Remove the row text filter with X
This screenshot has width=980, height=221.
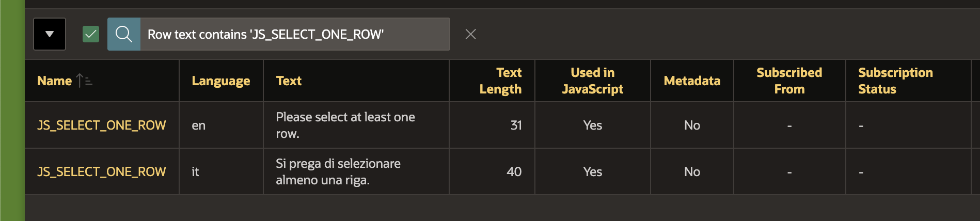tap(470, 34)
